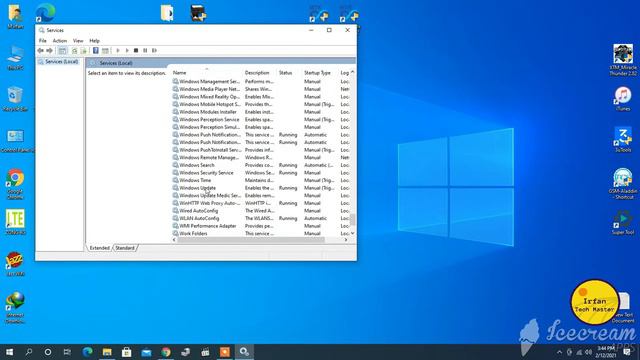Switch to the Standard tab

(x=125, y=248)
